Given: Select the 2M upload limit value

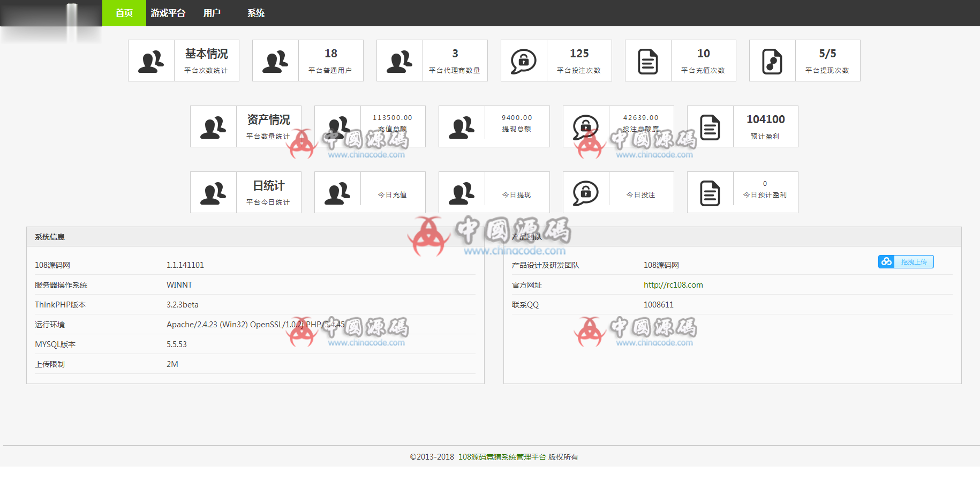Looking at the screenshot, I should [x=172, y=364].
